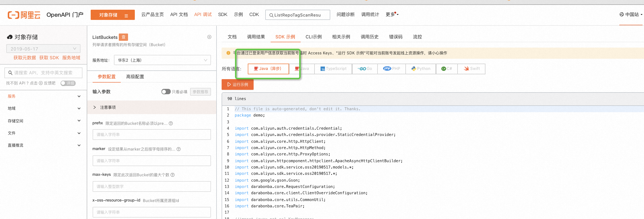Click the warning icon in the yellow notice bar
Screen dimensions: 644x219
tap(228, 53)
